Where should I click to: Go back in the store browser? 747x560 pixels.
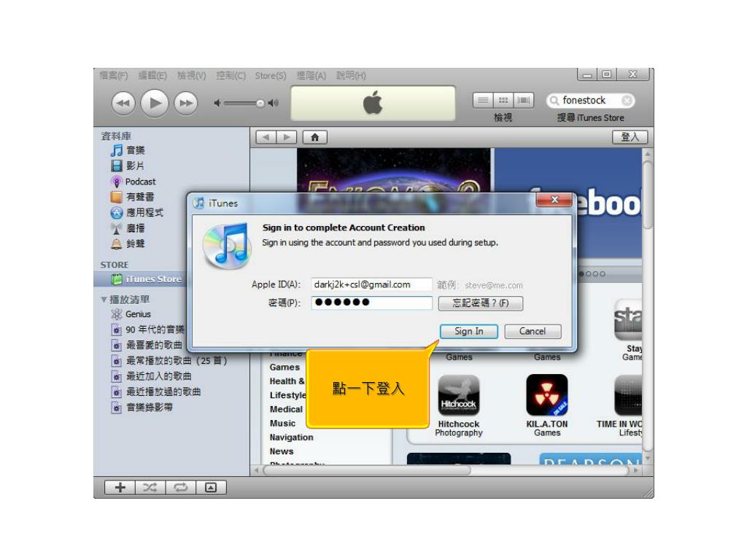pos(266,137)
